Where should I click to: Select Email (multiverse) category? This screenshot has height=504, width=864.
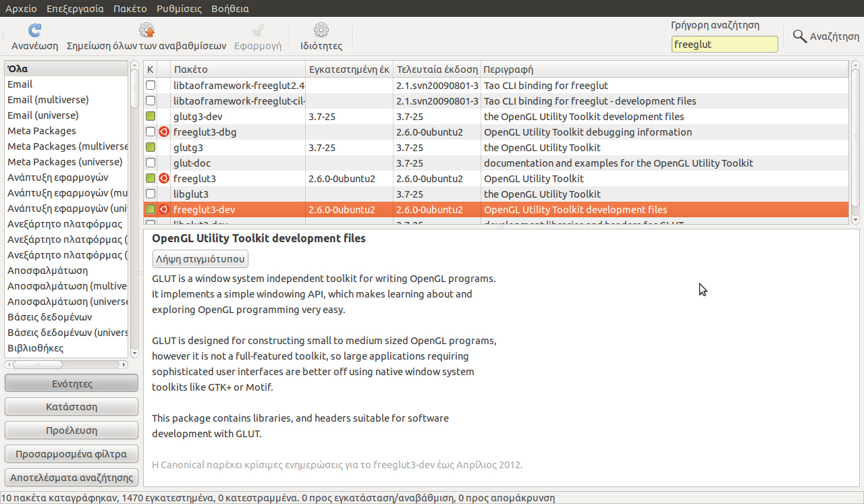pos(66,100)
